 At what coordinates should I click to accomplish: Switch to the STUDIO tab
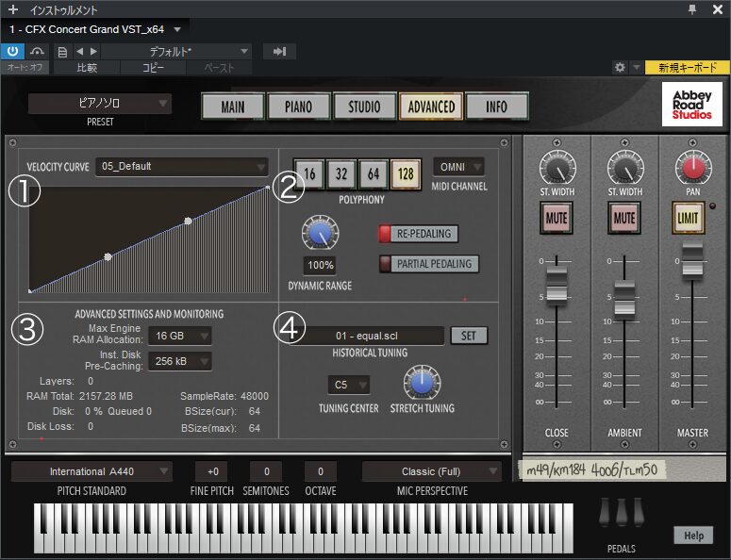(x=365, y=107)
